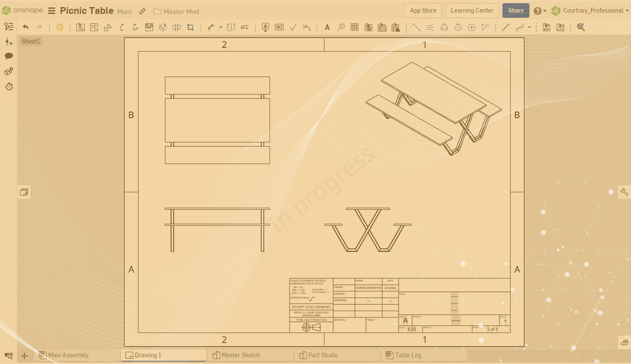Screen dimensions: 631x364
Task: Select the isometric picnic table view
Action: pyautogui.click(x=434, y=107)
